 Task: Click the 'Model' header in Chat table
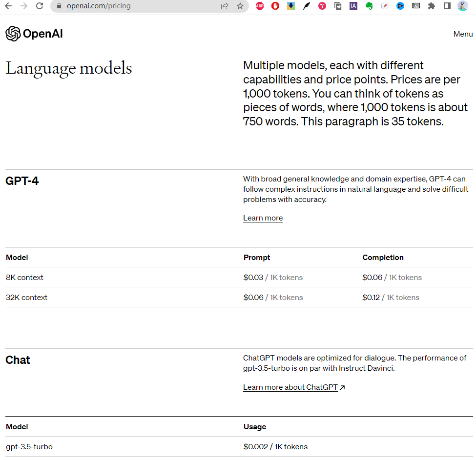pos(17,427)
